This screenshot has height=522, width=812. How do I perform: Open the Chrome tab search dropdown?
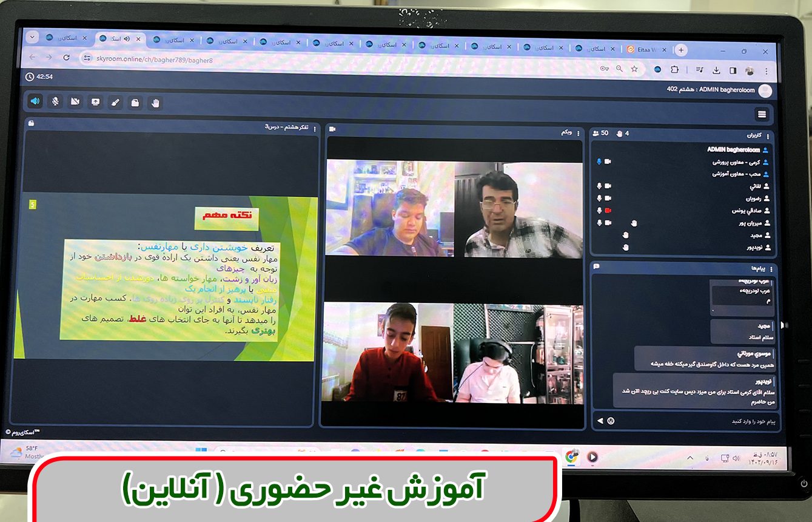coord(33,36)
